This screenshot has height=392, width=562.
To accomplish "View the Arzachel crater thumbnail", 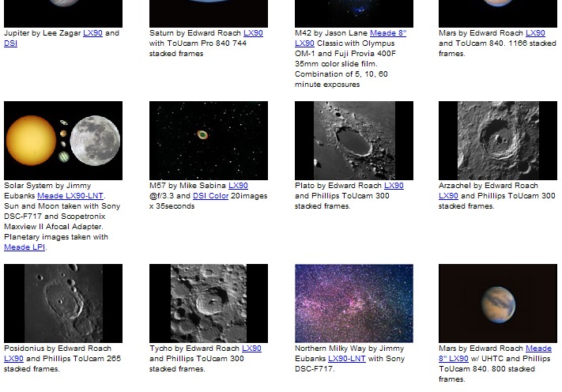I will point(498,141).
